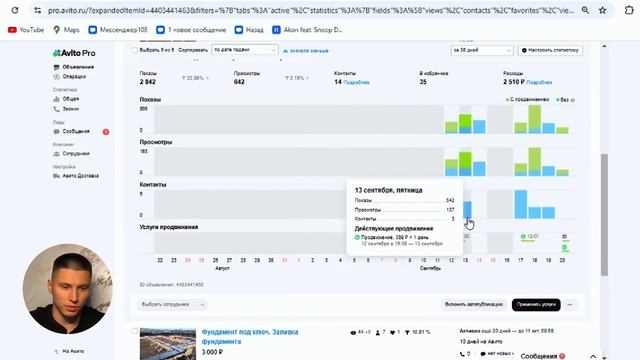Screen dimensions: 640x360
Task: Click Включить автопубликацию button
Action: [473, 304]
